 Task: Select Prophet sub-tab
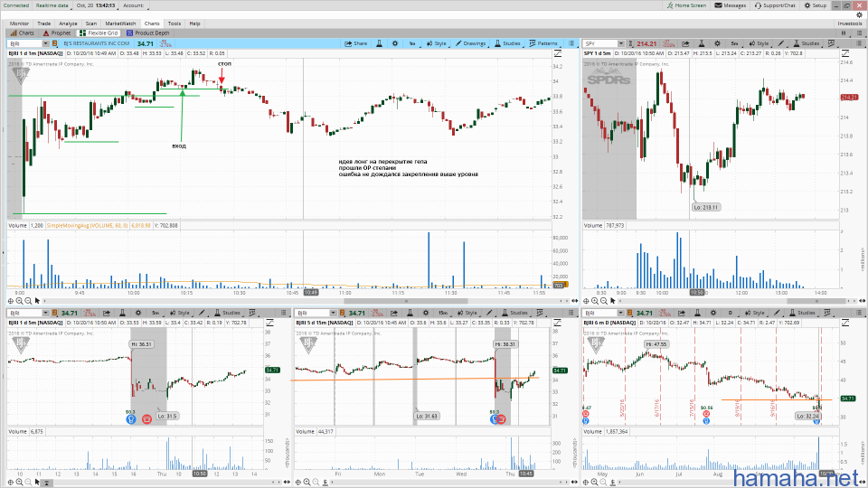pos(57,33)
